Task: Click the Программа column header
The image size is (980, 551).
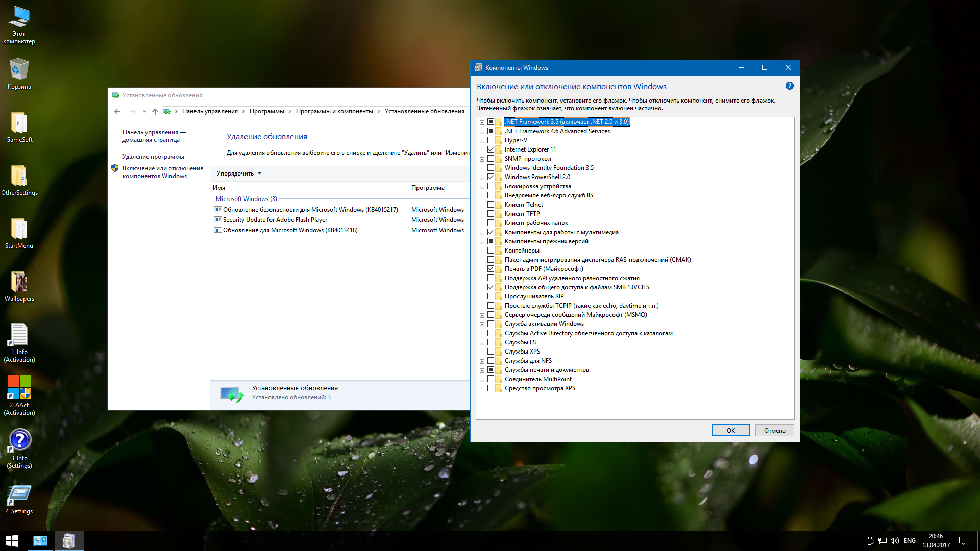Action: pos(439,188)
